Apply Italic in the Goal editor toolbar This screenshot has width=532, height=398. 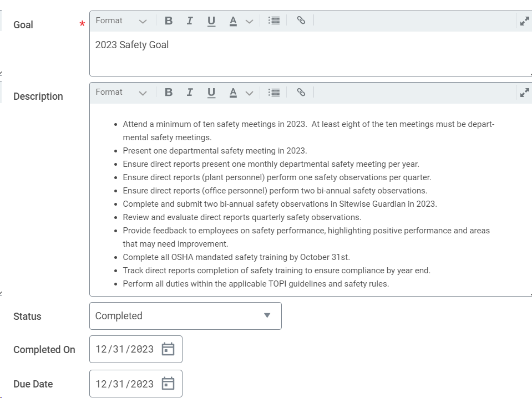point(190,21)
